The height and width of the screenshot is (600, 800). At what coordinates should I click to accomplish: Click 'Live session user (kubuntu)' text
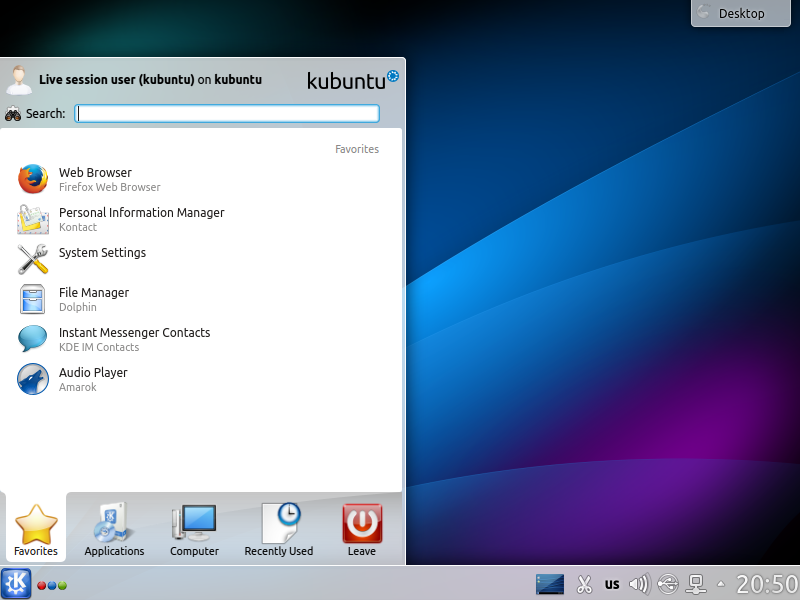pos(117,80)
